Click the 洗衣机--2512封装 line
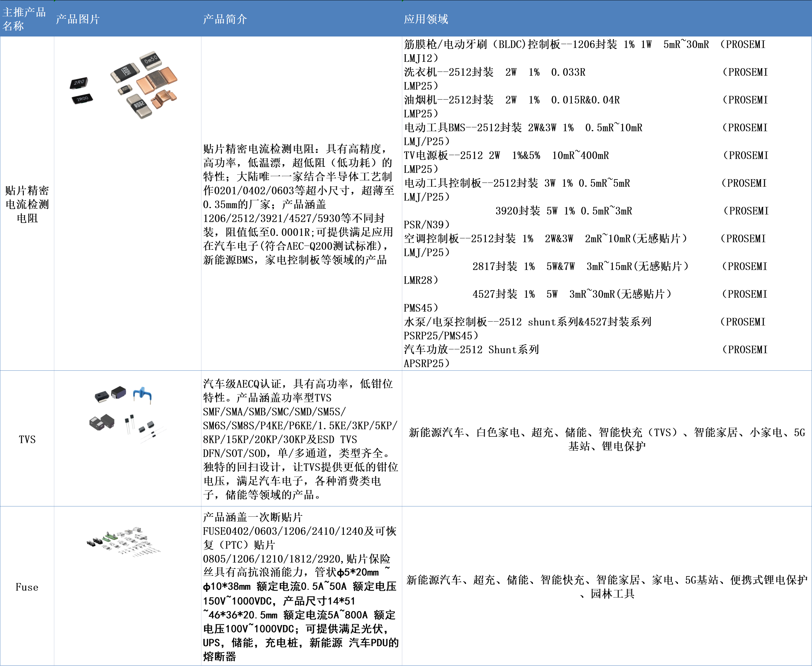Viewport: 812px width, 666px height. click(586, 72)
